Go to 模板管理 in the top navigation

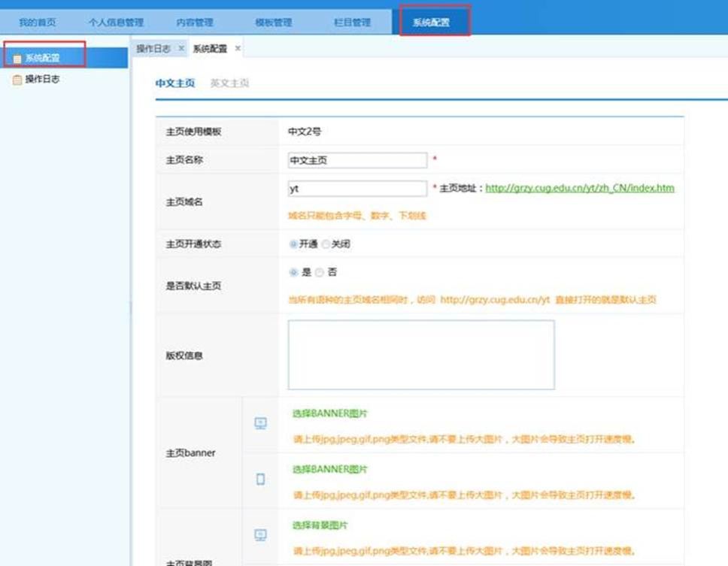[x=274, y=23]
